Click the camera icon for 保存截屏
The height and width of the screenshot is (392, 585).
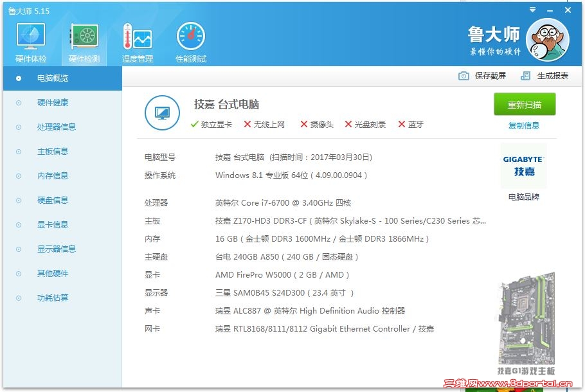point(464,76)
